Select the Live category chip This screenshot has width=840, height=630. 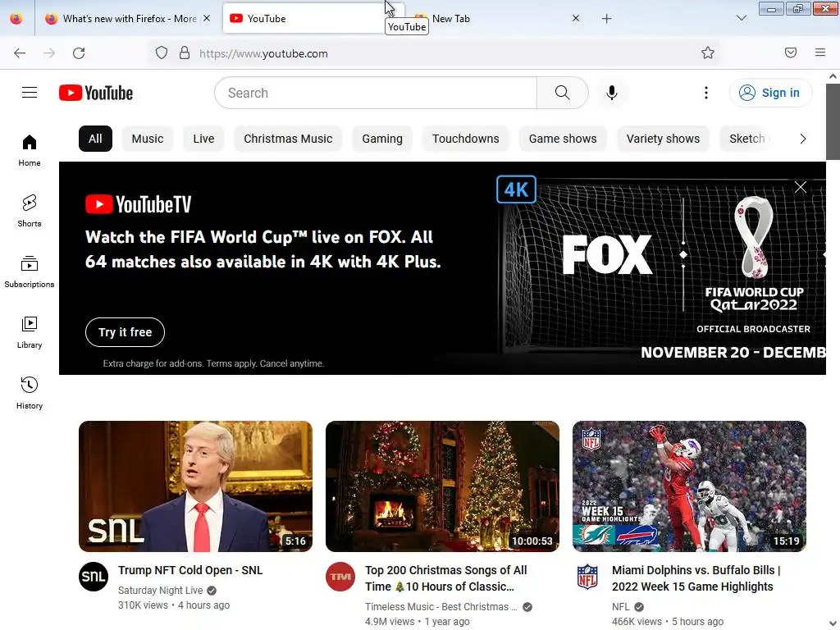click(203, 139)
